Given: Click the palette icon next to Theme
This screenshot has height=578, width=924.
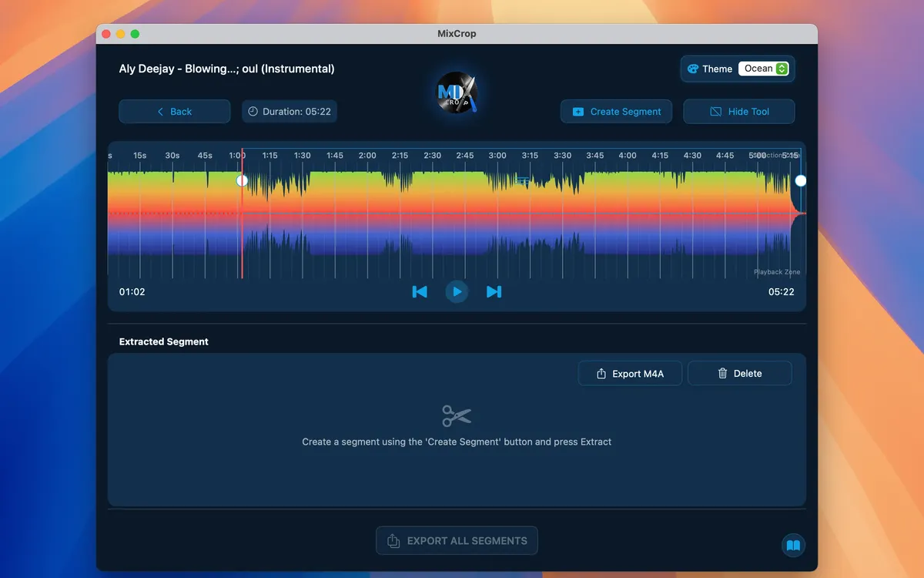Looking at the screenshot, I should click(x=694, y=69).
